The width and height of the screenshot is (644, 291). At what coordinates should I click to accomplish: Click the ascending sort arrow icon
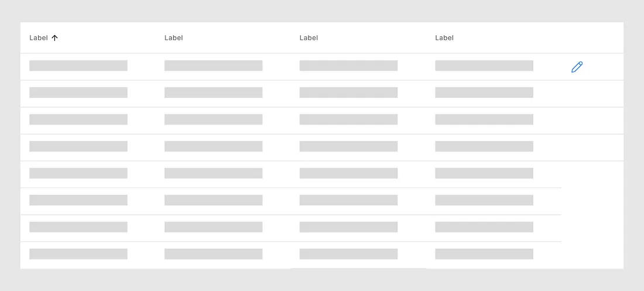pos(55,38)
